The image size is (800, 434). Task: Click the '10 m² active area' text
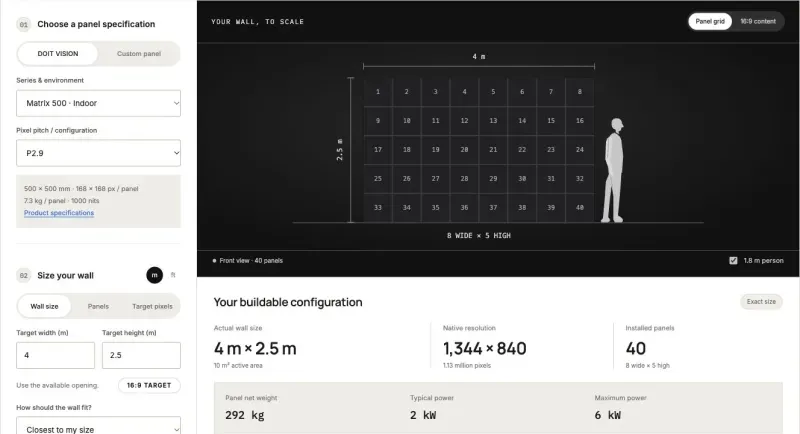[x=238, y=366]
